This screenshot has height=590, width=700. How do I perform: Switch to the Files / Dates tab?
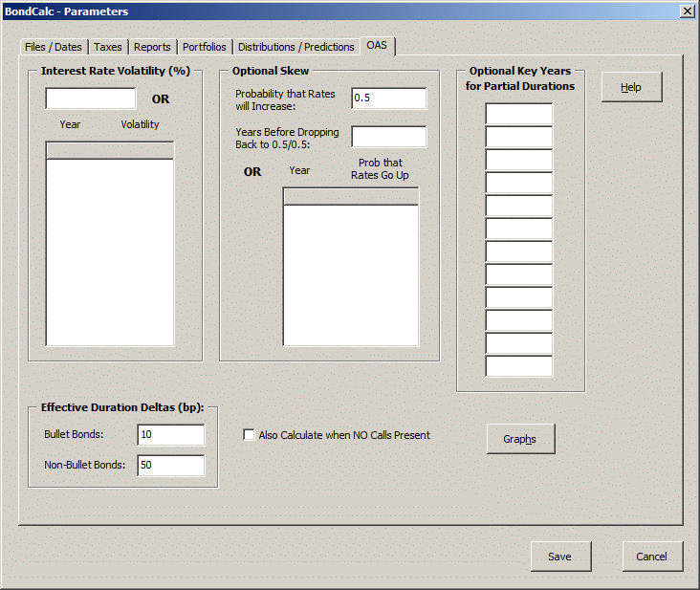(x=53, y=47)
